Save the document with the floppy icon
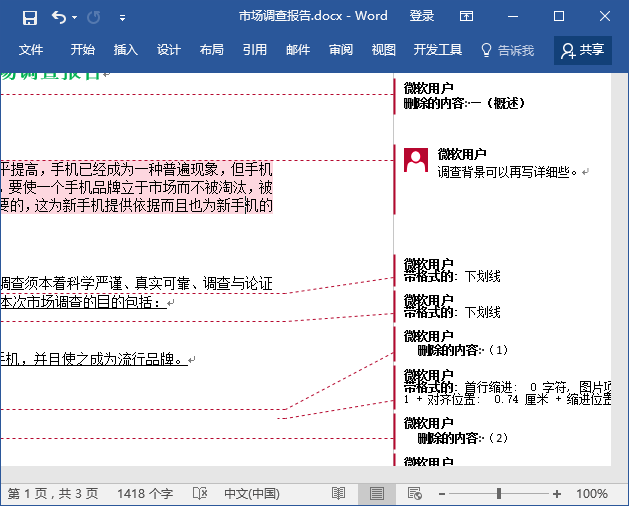The height and width of the screenshot is (506, 629). [x=30, y=17]
